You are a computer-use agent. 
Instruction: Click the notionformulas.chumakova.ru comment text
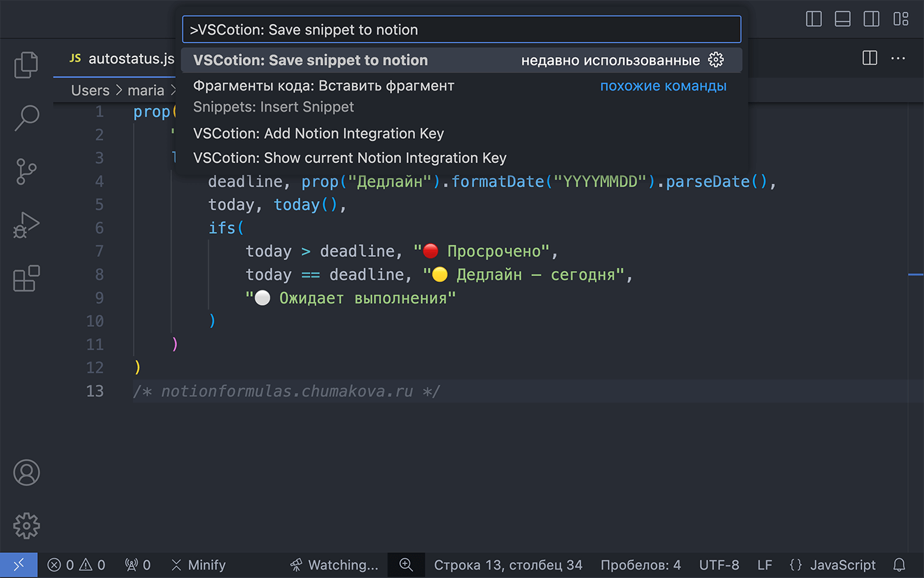click(x=287, y=391)
